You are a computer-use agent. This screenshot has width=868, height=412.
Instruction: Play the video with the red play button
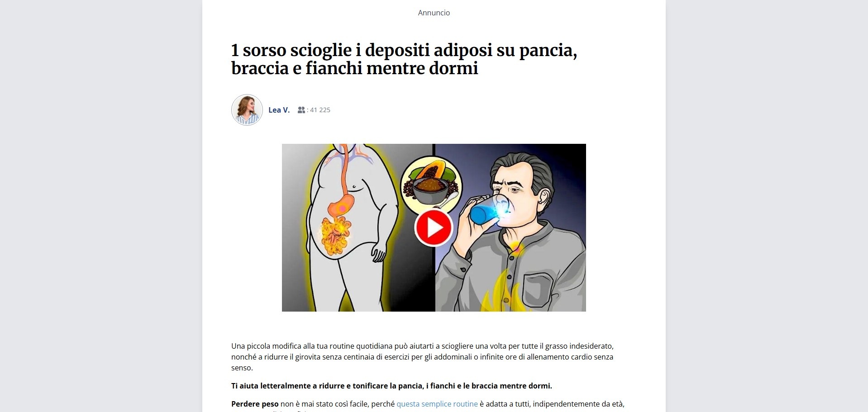coord(434,228)
